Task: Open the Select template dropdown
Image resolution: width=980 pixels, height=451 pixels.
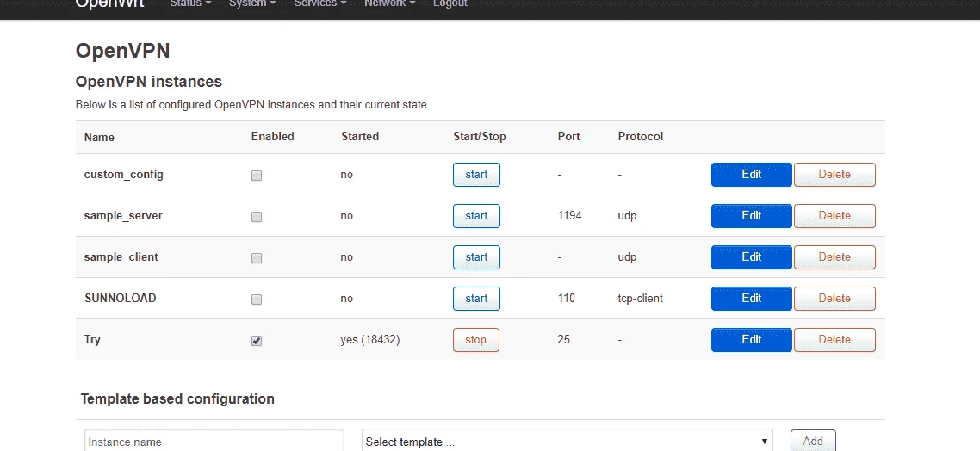Action: 568,441
